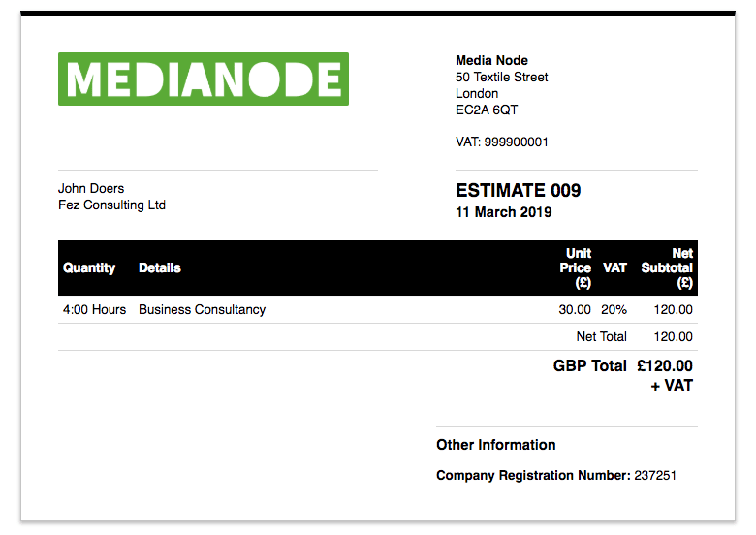Viewport: 756px width, 535px height.
Task: Select the VAT number 999900001
Action: [517, 142]
